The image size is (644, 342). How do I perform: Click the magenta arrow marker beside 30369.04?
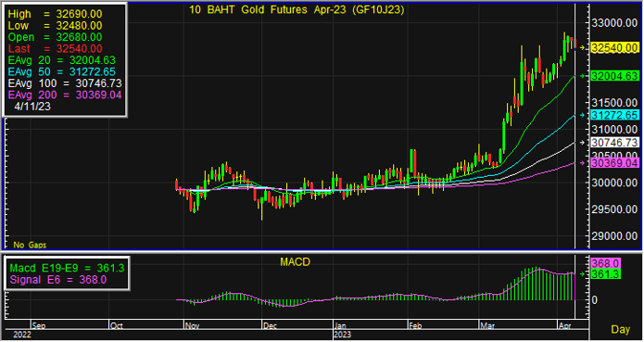point(582,163)
